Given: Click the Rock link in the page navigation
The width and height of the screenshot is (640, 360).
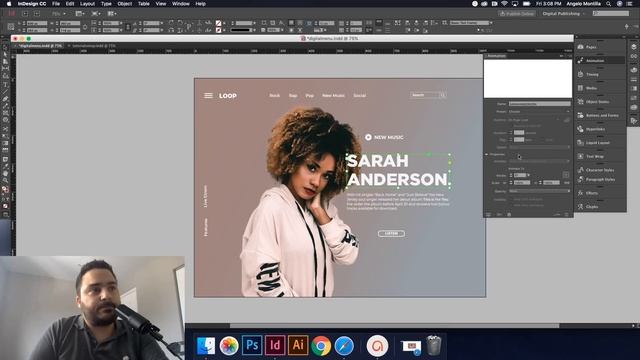Looking at the screenshot, I should pyautogui.click(x=274, y=96).
